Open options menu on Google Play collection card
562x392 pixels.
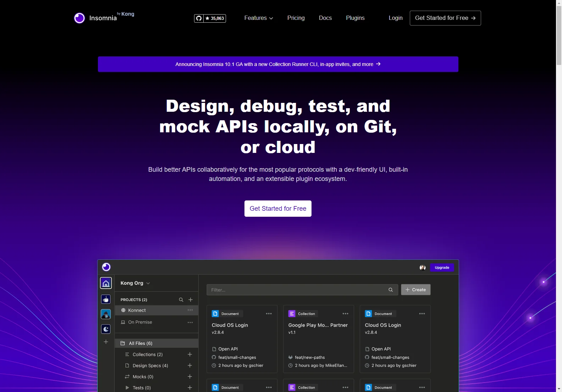(346, 314)
